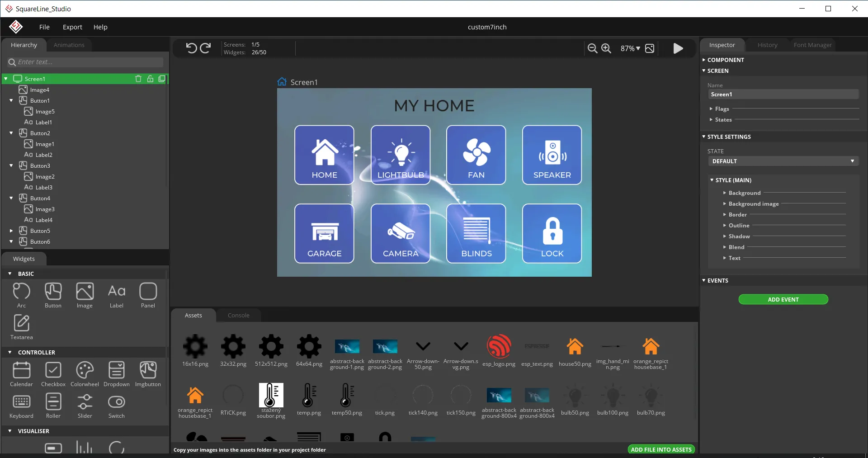Pick the Textarea widget
Screen dimensions: 868x458
[21, 326]
